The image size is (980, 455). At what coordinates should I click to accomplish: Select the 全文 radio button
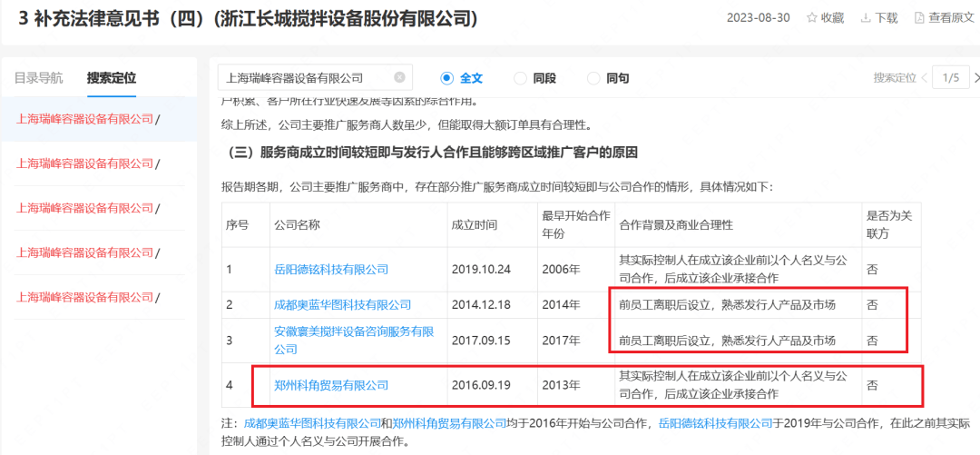coord(446,78)
